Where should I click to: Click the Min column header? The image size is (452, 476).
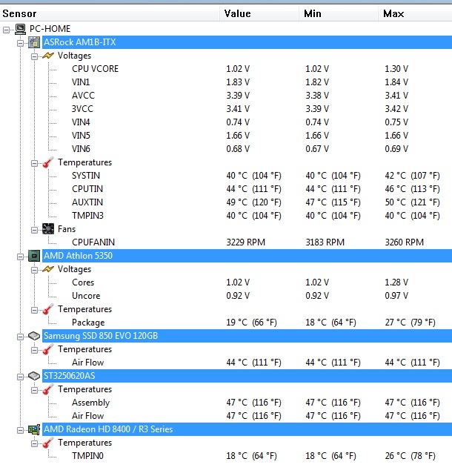click(339, 13)
